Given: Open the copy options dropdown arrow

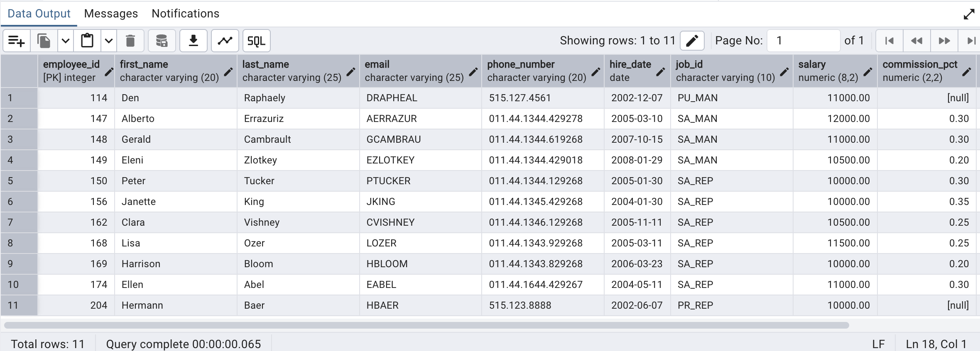Looking at the screenshot, I should pos(66,41).
